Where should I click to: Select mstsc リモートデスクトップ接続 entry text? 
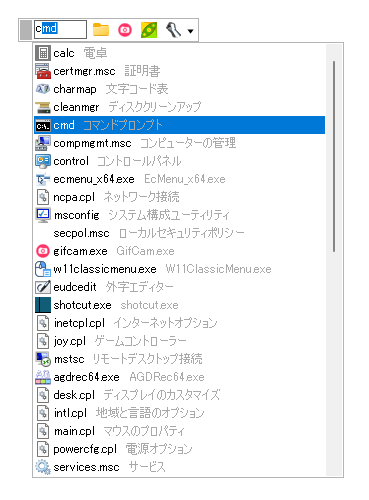click(128, 359)
